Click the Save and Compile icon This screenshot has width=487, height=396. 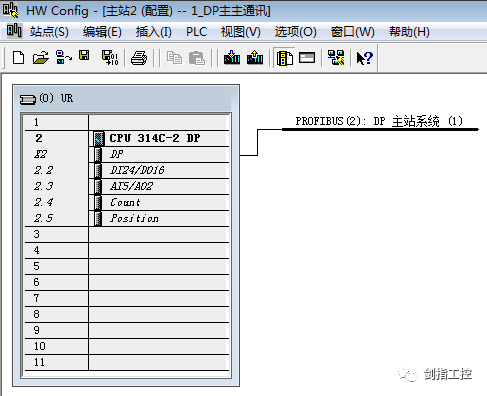pyautogui.click(x=110, y=58)
